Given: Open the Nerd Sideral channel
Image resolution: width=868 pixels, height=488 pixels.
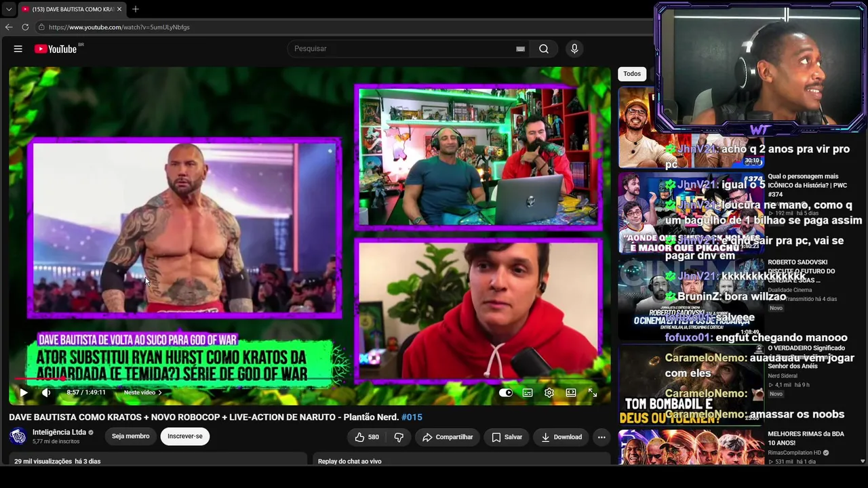Looking at the screenshot, I should [x=784, y=375].
